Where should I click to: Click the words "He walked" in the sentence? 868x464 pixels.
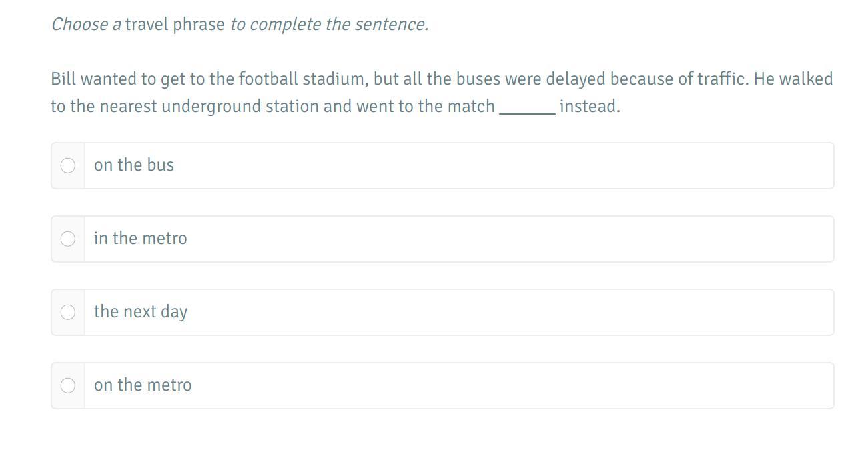point(793,79)
